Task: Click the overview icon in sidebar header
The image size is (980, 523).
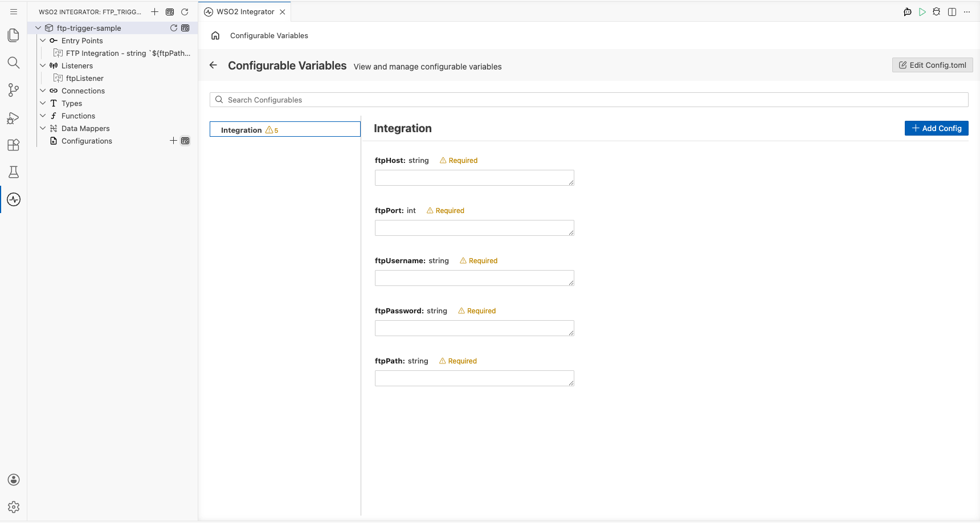Action: 170,11
